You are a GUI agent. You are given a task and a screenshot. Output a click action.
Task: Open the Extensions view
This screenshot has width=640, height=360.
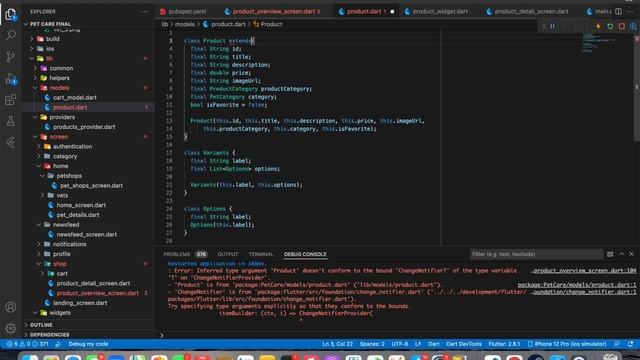coord(11,100)
